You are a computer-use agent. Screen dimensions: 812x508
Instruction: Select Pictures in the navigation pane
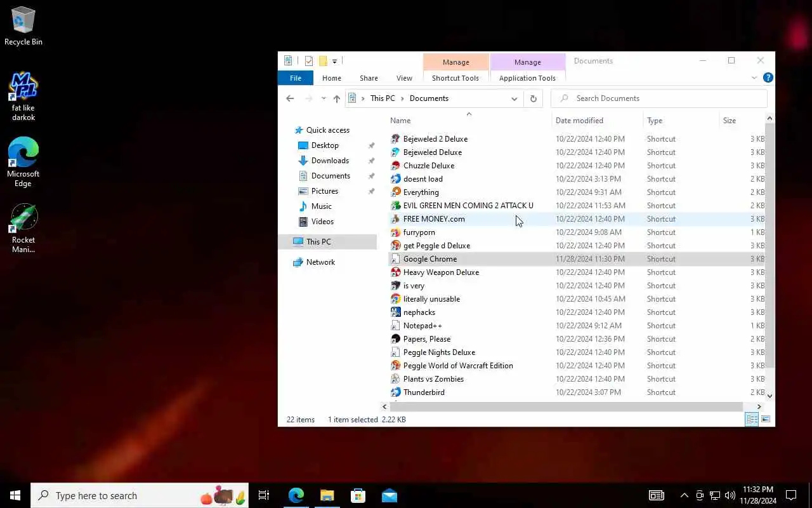[325, 191]
